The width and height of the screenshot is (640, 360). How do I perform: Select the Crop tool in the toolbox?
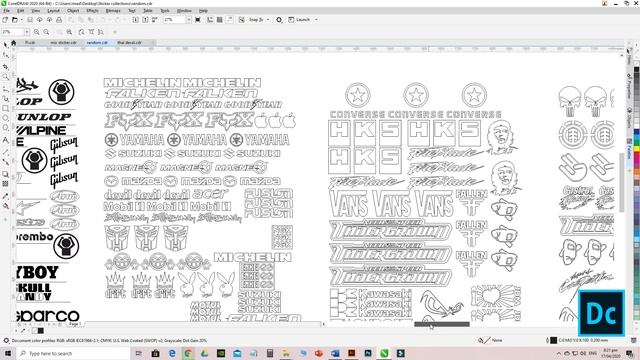(6, 66)
